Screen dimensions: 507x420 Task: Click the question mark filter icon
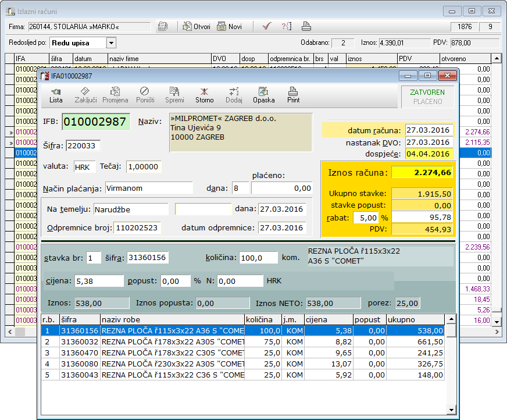[287, 27]
